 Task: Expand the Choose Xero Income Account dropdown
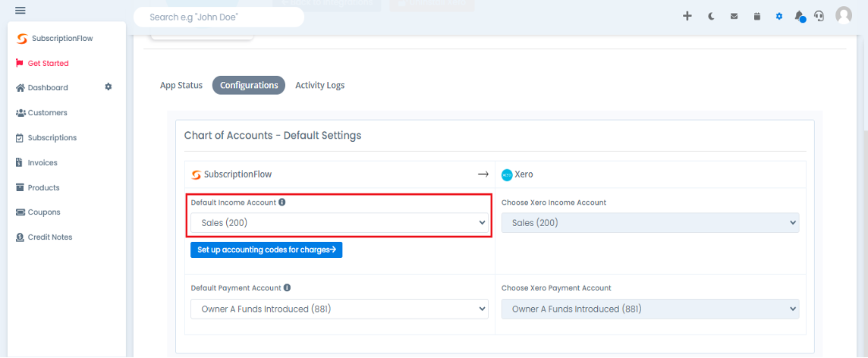pos(650,223)
